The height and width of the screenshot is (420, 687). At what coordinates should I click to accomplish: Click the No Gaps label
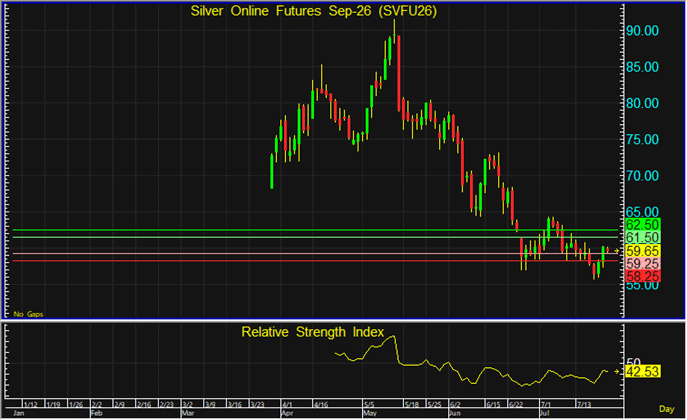pyautogui.click(x=28, y=314)
